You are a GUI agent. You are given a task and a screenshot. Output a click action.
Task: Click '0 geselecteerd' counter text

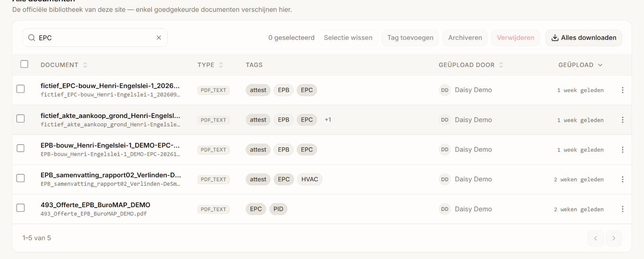coord(292,38)
